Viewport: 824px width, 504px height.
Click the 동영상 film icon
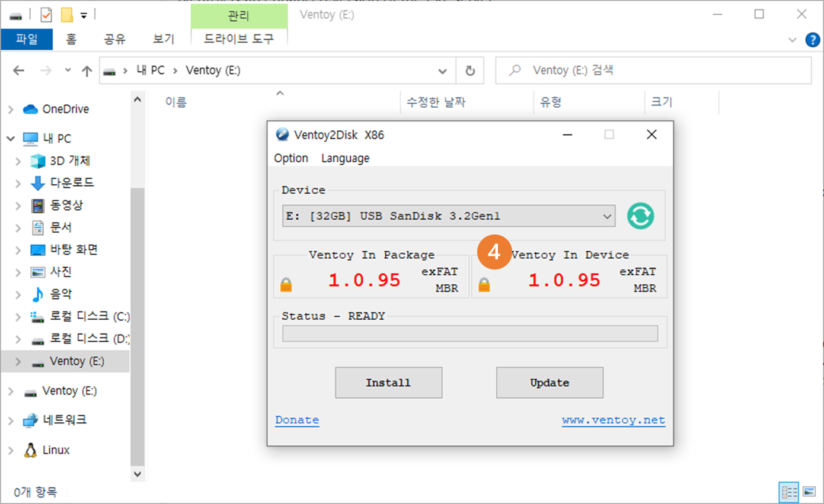tap(38, 205)
